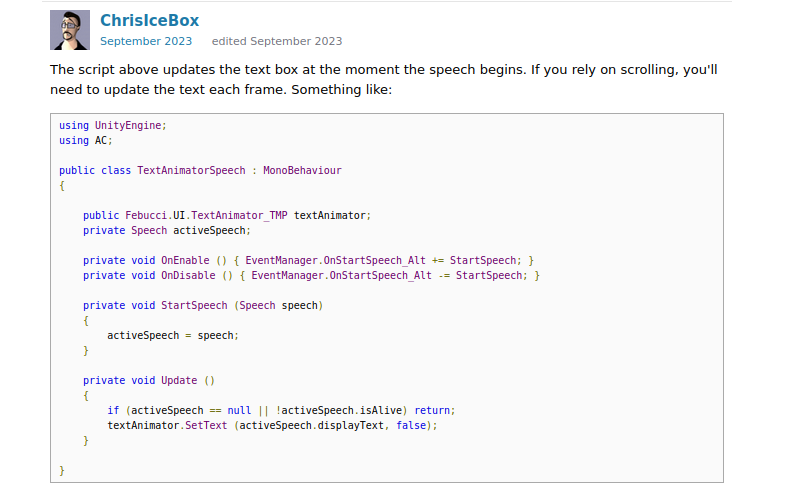Click the MonoBehaviour keyword in the code
805x497 pixels.
302,170
